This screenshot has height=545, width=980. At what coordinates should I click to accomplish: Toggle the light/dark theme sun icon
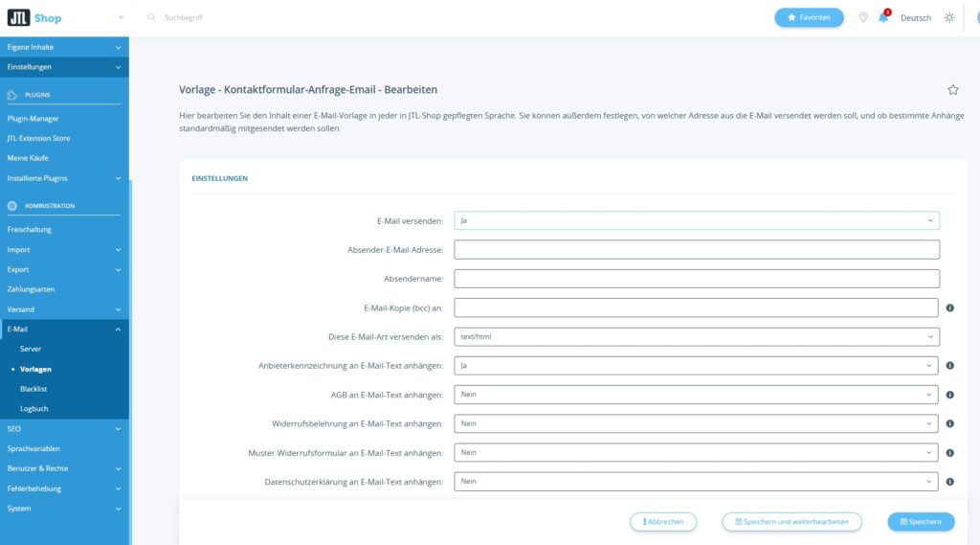pyautogui.click(x=948, y=18)
